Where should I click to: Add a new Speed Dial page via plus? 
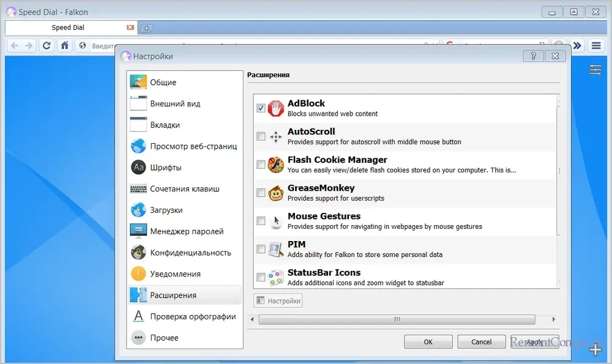(x=595, y=350)
